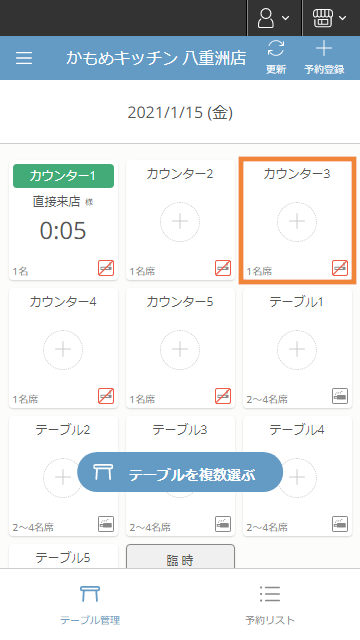Select the テーブル5 card
This screenshot has width=360, height=640.
point(63,556)
